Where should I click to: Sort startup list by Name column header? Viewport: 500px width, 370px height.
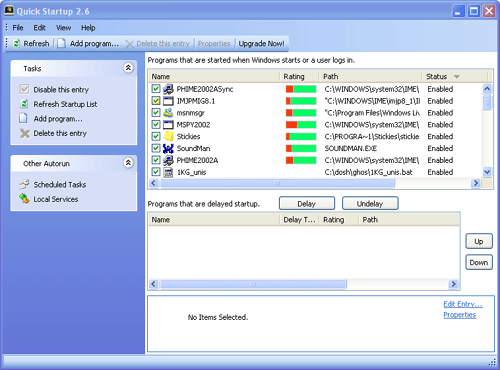click(214, 77)
